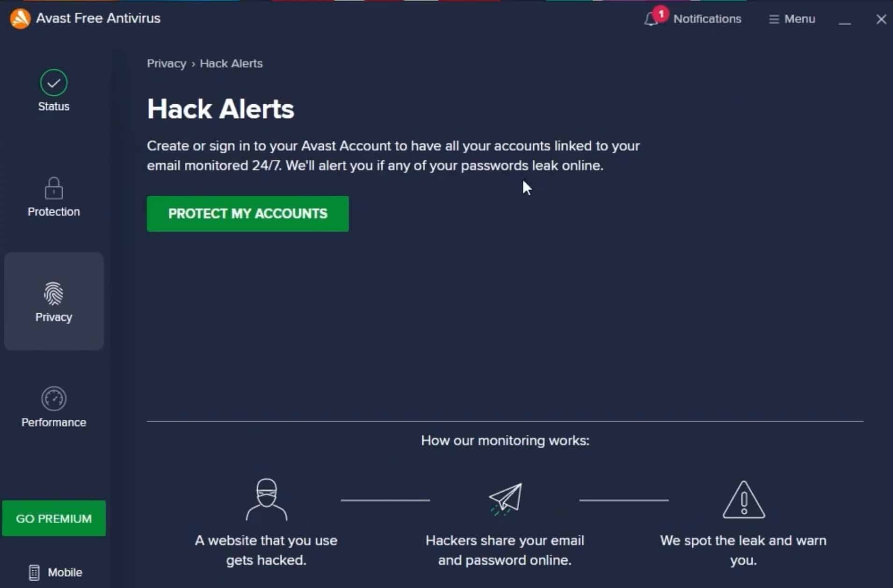Image resolution: width=893 pixels, height=588 pixels.
Task: Click the Go Premium button
Action: (x=54, y=518)
